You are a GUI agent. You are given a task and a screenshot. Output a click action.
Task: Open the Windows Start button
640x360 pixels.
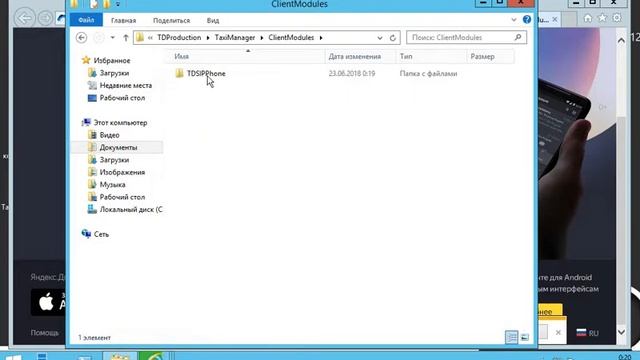[12, 357]
